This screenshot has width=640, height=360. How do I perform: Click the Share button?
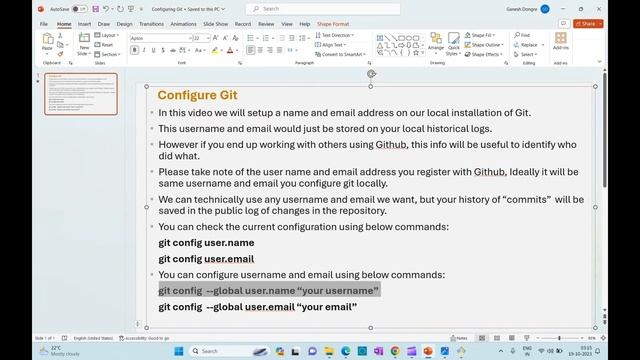coord(588,24)
